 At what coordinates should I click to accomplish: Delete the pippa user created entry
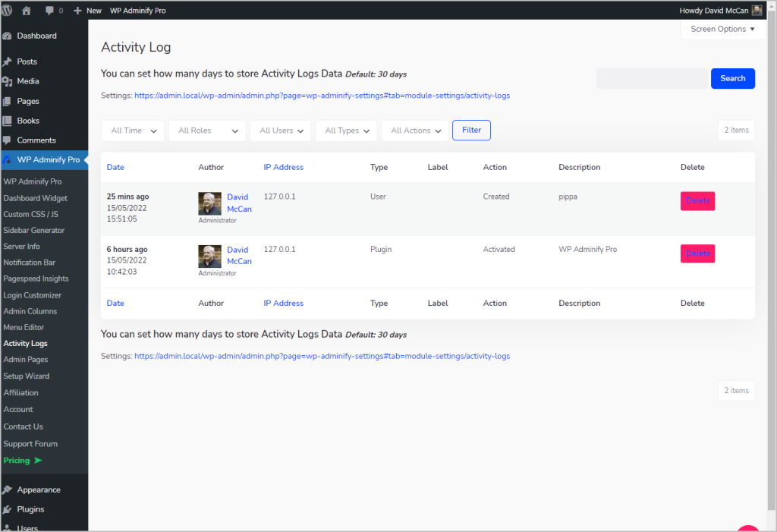[x=697, y=201]
